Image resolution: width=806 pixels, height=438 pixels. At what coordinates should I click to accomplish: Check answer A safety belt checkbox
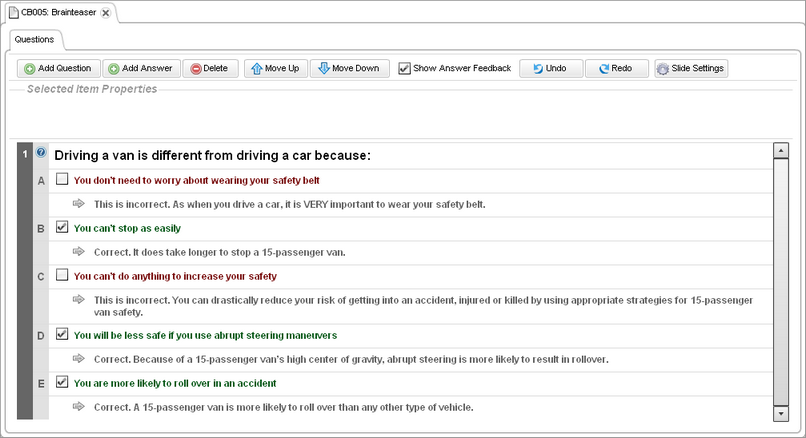click(62, 180)
